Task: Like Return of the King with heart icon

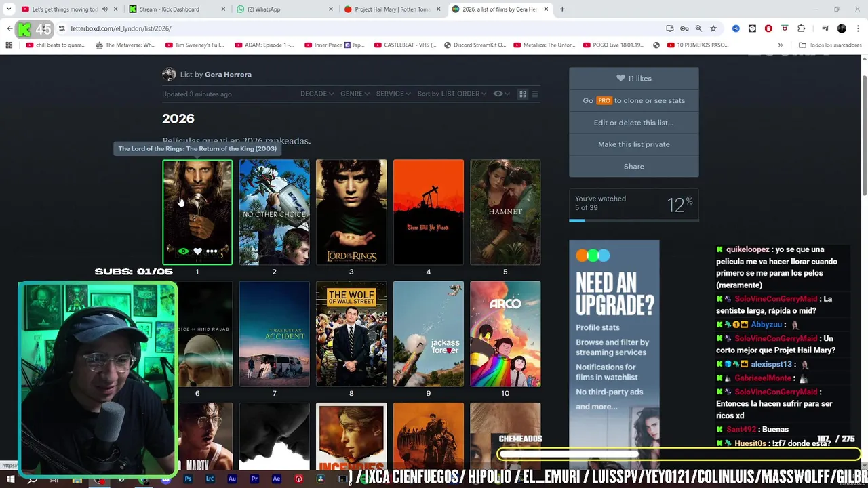Action: [x=197, y=251]
